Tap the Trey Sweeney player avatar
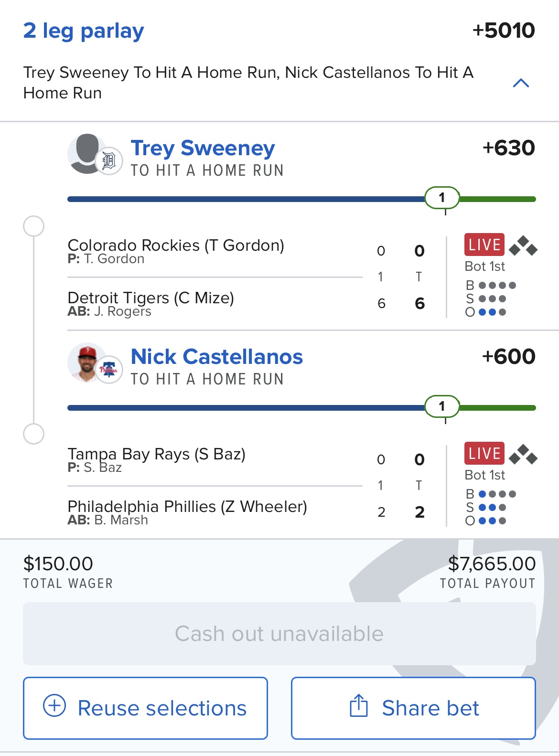 86,153
